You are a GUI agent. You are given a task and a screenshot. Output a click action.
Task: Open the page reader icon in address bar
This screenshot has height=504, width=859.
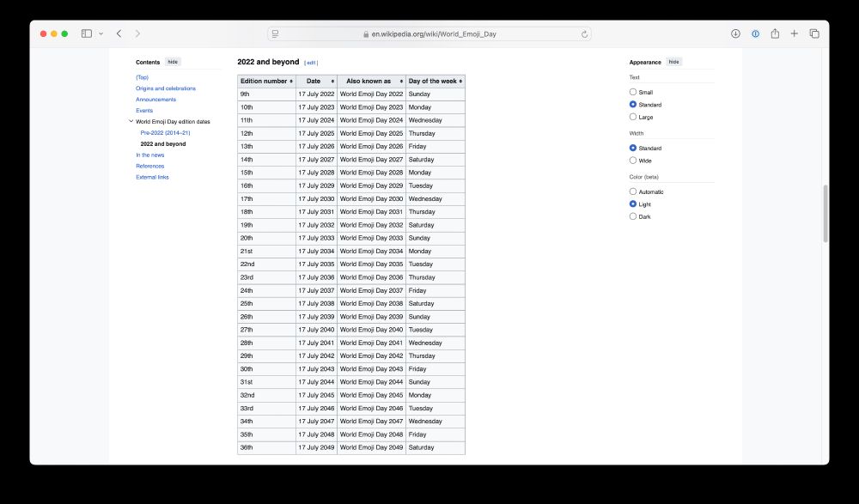click(276, 34)
